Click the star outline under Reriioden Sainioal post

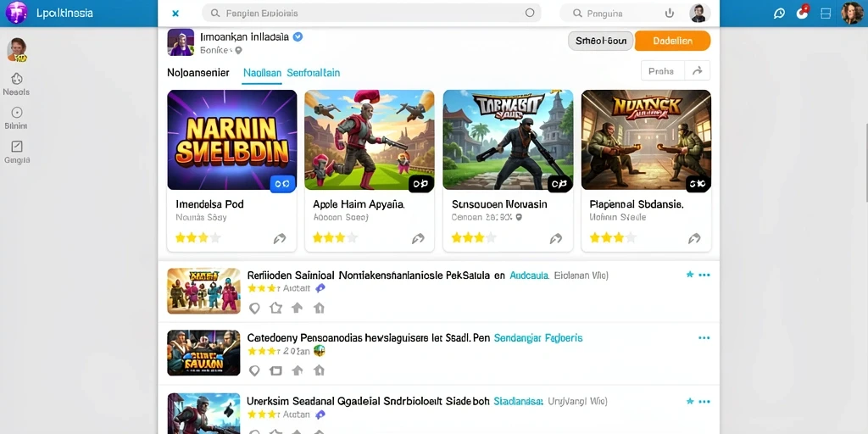coord(275,309)
